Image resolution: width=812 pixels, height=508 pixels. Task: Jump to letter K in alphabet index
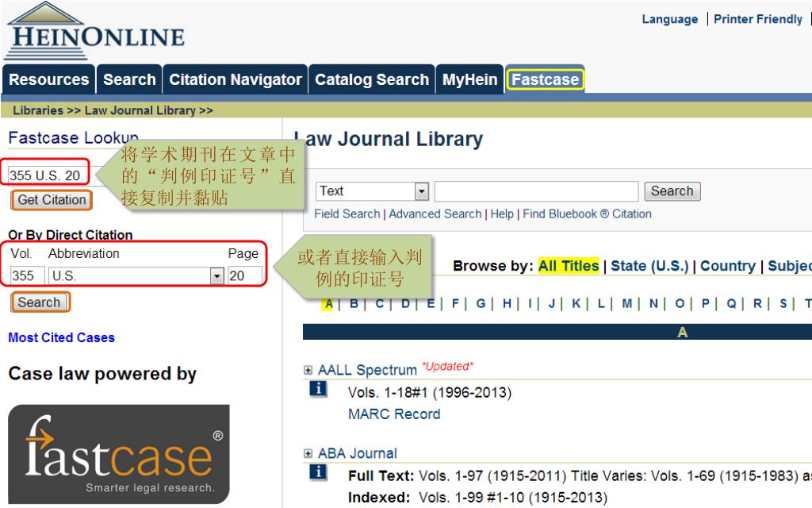[576, 304]
